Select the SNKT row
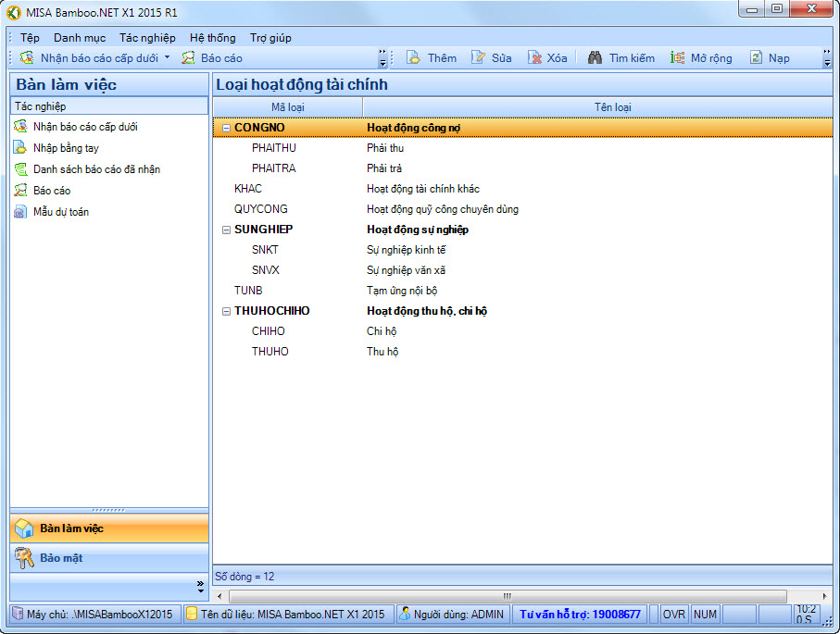The height and width of the screenshot is (634, 840). click(x=522, y=250)
